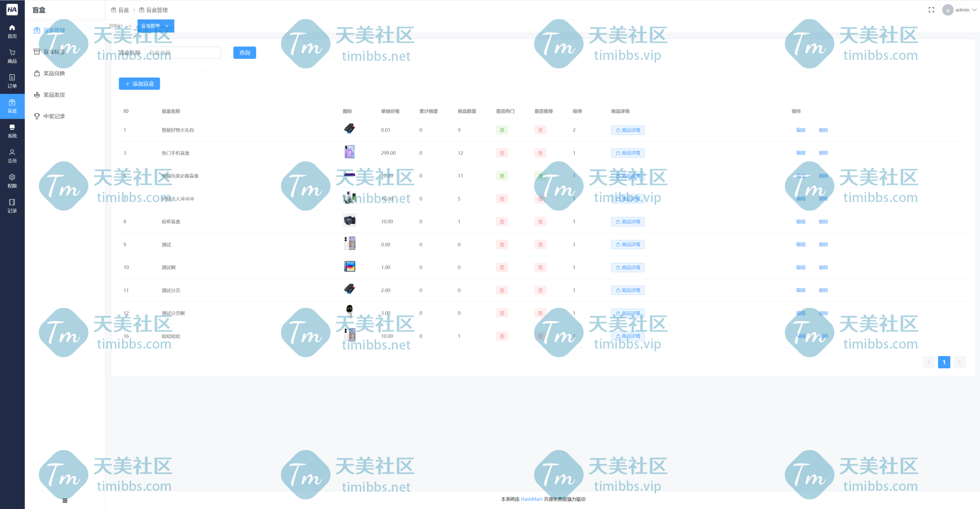Open the 权限 permissions gear section
This screenshot has width=980, height=509.
pos(12,181)
